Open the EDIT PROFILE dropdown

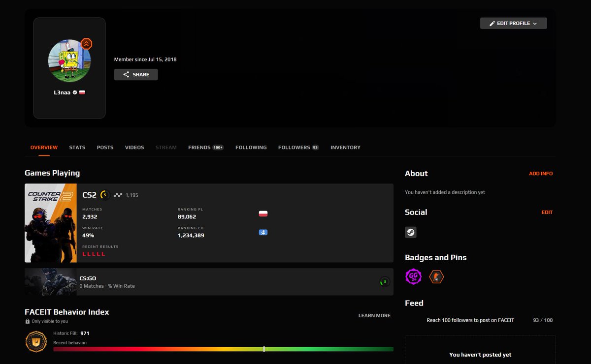click(513, 23)
